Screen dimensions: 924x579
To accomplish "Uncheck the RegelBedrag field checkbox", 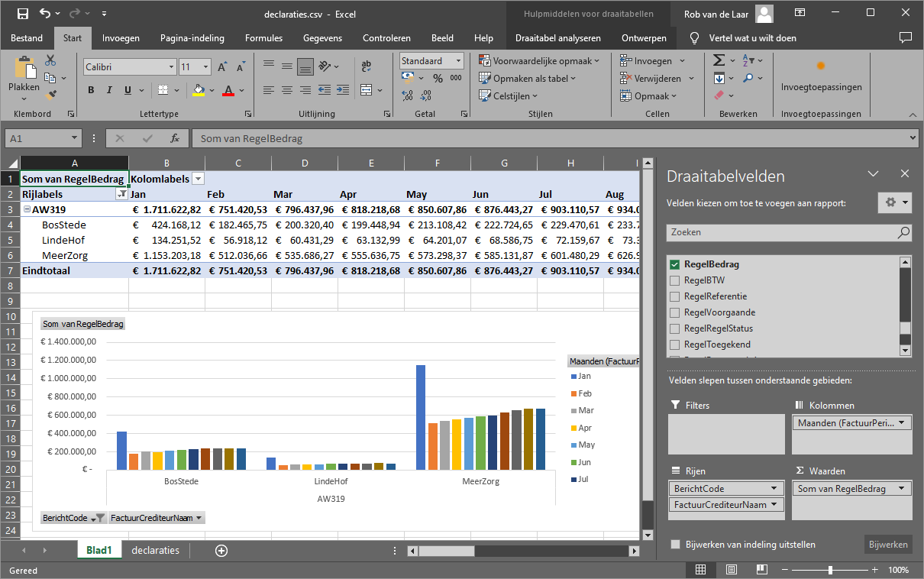I will click(674, 264).
